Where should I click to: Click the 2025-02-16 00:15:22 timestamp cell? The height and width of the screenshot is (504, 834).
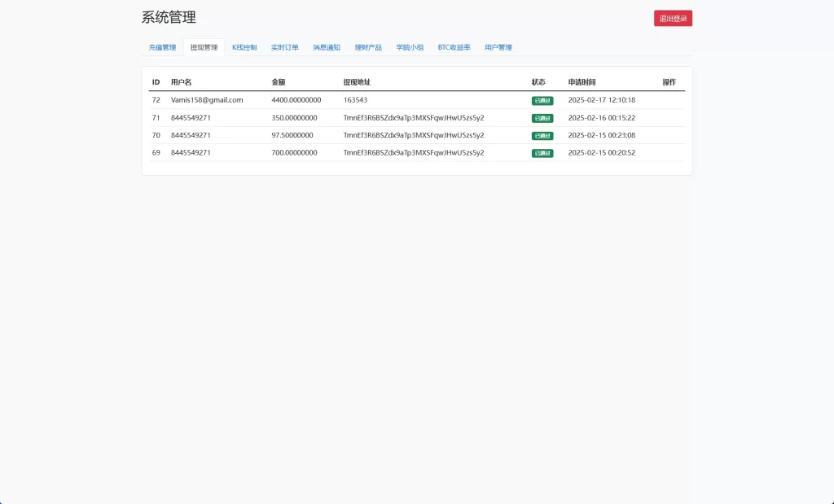(601, 118)
